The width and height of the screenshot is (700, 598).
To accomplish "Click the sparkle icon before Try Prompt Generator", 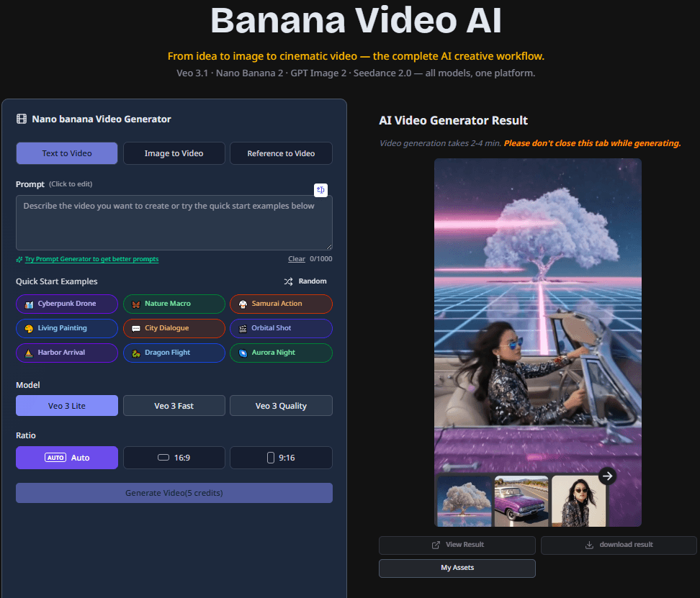I will pos(19,260).
